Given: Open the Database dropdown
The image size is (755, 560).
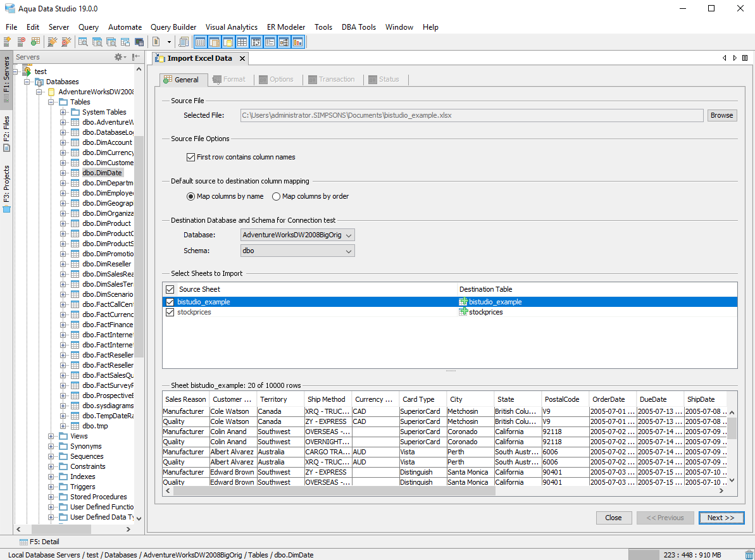Looking at the screenshot, I should (x=297, y=235).
